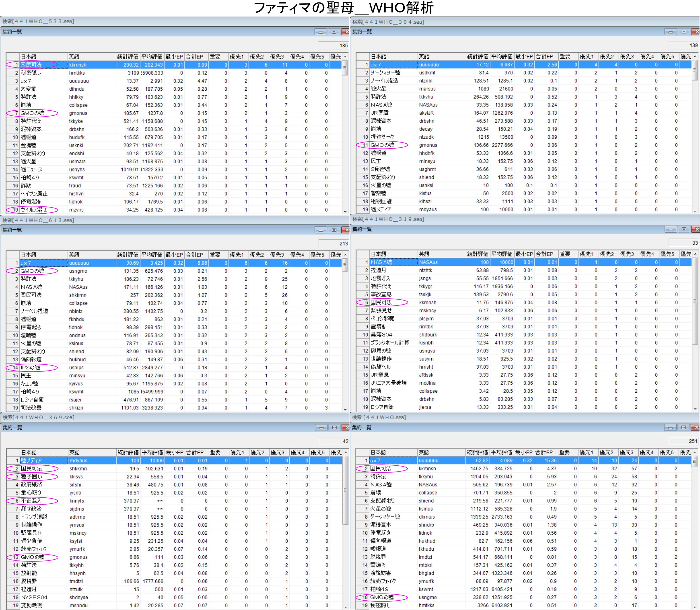Screen dimensions: 700x610
Task: Minimize the 441WHO.sea 集約一覧 window
Action: 670,427
